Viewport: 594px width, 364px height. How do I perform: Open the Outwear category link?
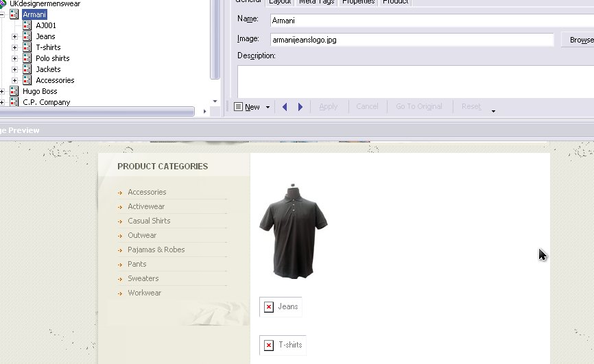pos(142,235)
